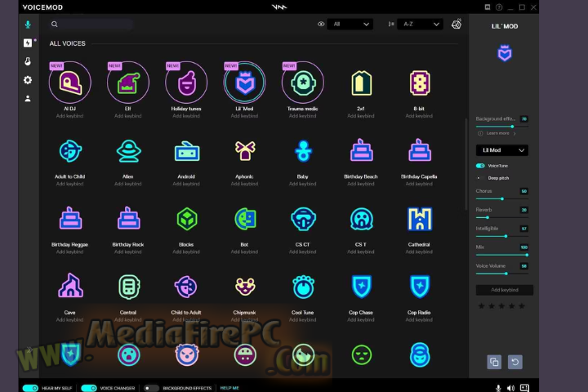Open the Lil Mod preset dropdown
588x392 pixels.
click(x=502, y=150)
